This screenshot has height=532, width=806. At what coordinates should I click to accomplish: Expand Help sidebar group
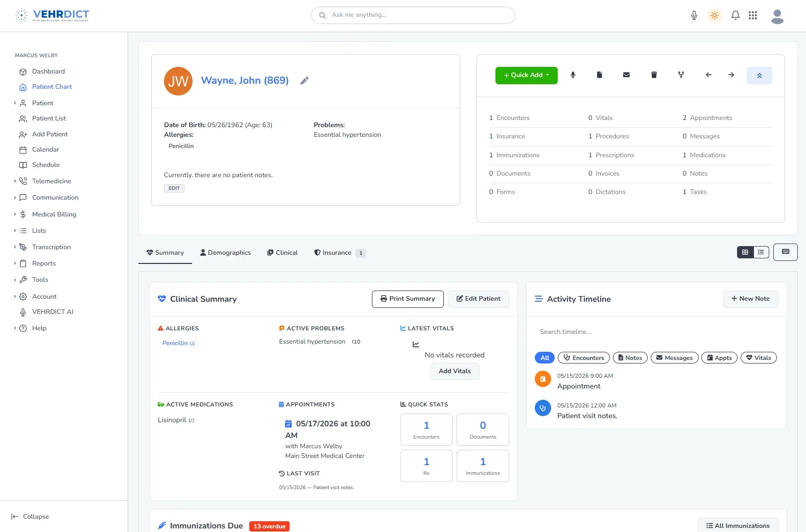point(39,328)
